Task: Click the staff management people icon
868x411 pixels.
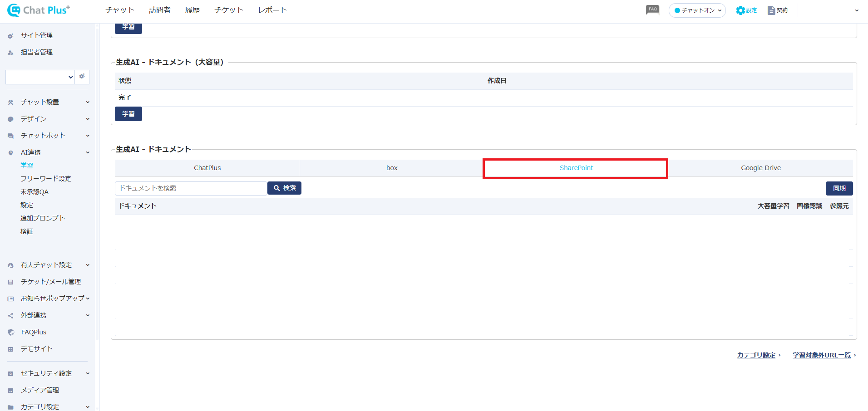Action: (10, 53)
